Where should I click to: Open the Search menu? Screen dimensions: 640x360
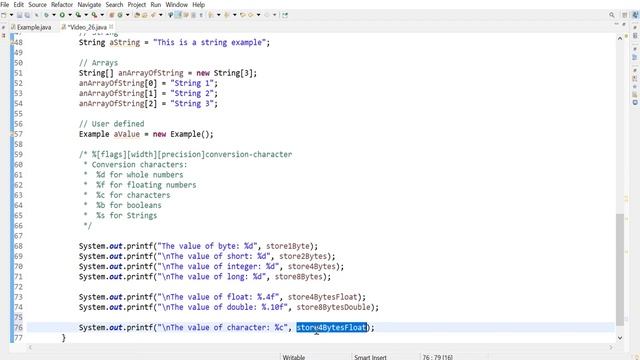pos(114,4)
